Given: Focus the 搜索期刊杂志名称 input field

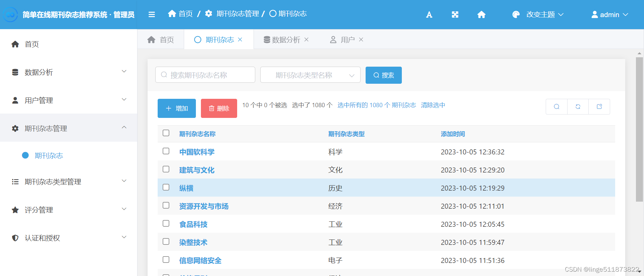Looking at the screenshot, I should coord(205,75).
